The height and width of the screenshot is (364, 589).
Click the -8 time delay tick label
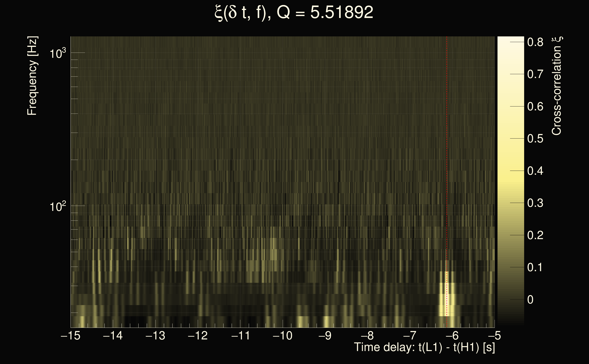click(368, 336)
